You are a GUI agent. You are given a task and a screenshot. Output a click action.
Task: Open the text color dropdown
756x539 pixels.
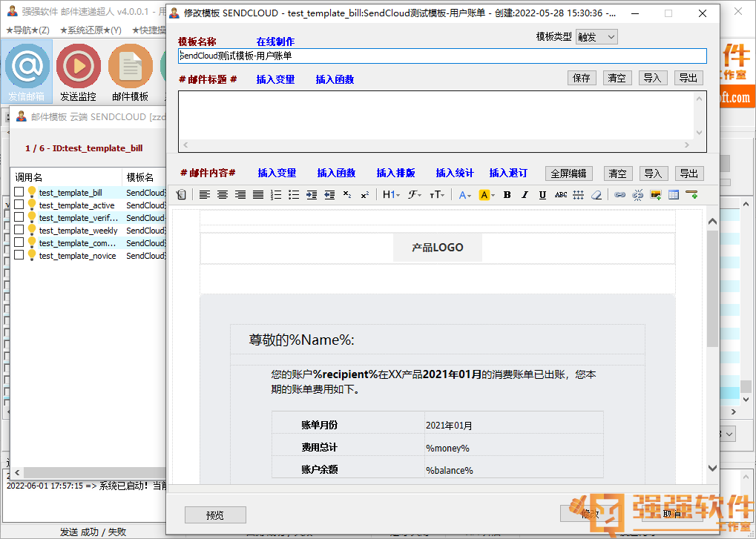pyautogui.click(x=464, y=194)
